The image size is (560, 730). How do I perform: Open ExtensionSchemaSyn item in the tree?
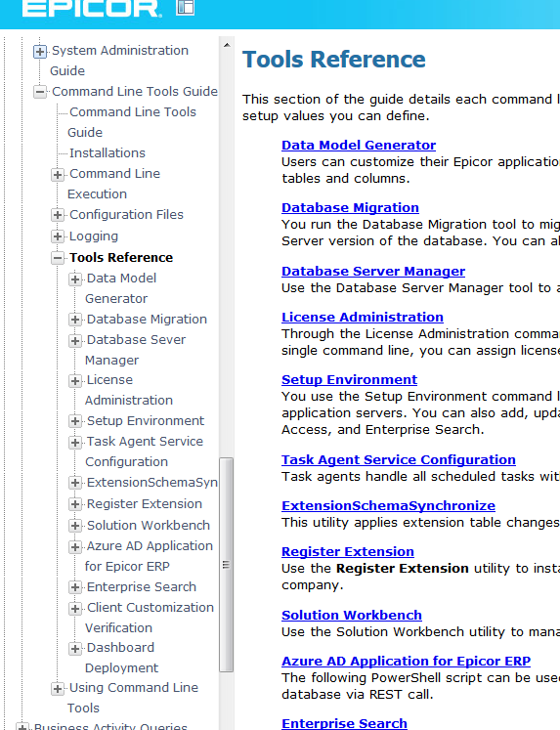(x=151, y=483)
